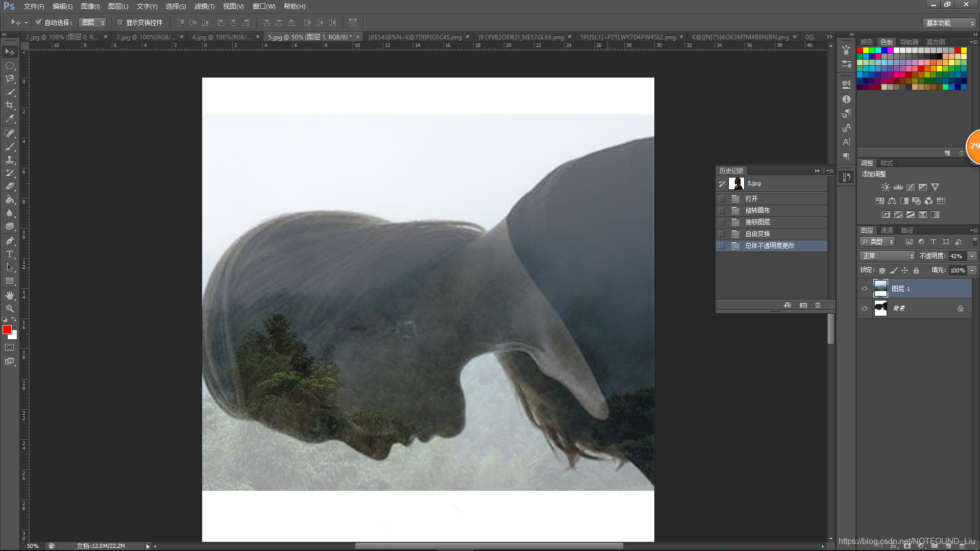Select the Zoom tool in toolbar
This screenshot has width=980, height=551.
point(10,309)
